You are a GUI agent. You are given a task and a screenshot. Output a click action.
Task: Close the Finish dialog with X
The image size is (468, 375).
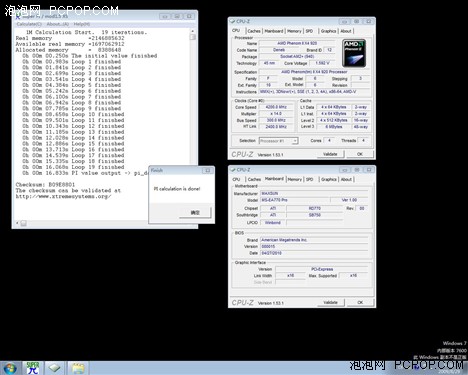[x=208, y=171]
